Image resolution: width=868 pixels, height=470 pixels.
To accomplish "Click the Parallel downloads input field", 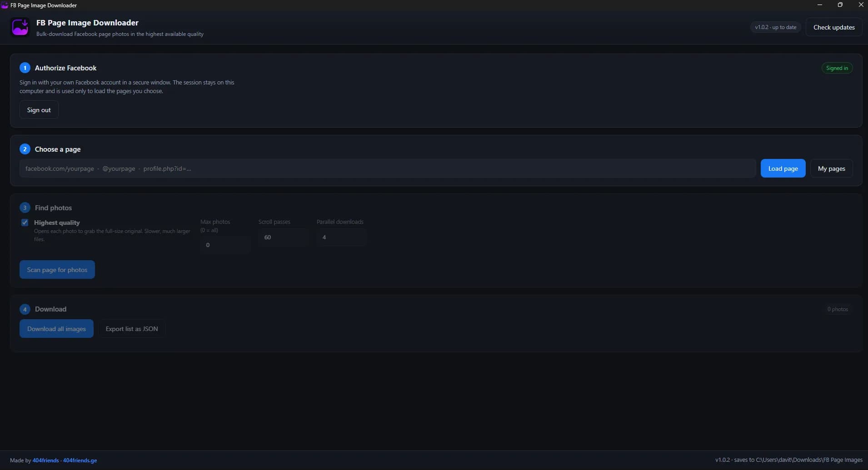I will pos(341,237).
